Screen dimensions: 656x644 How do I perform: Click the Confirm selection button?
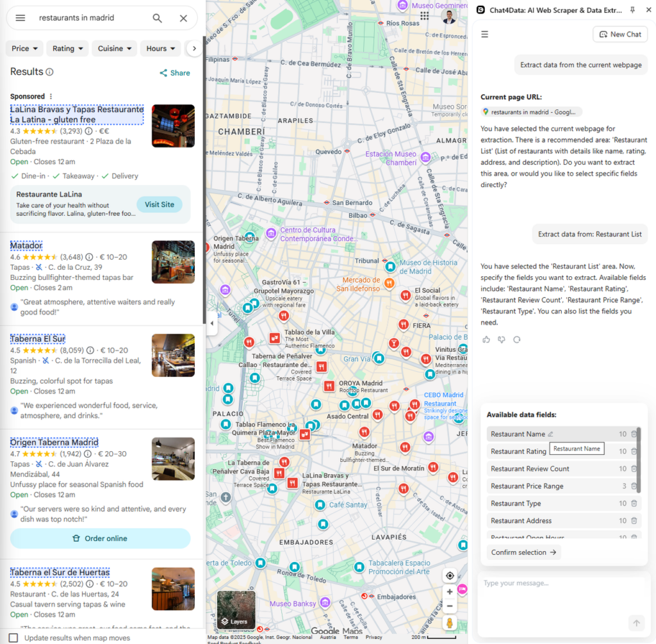coord(523,552)
